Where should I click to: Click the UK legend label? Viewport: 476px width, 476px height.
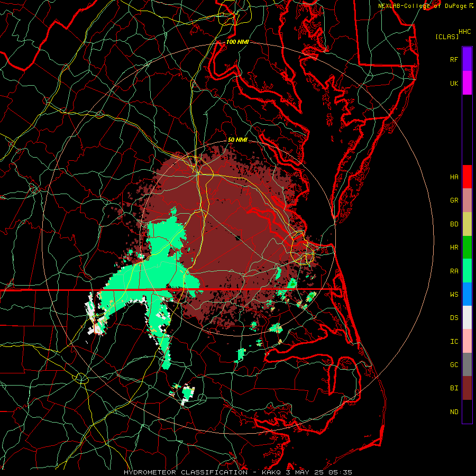(454, 83)
